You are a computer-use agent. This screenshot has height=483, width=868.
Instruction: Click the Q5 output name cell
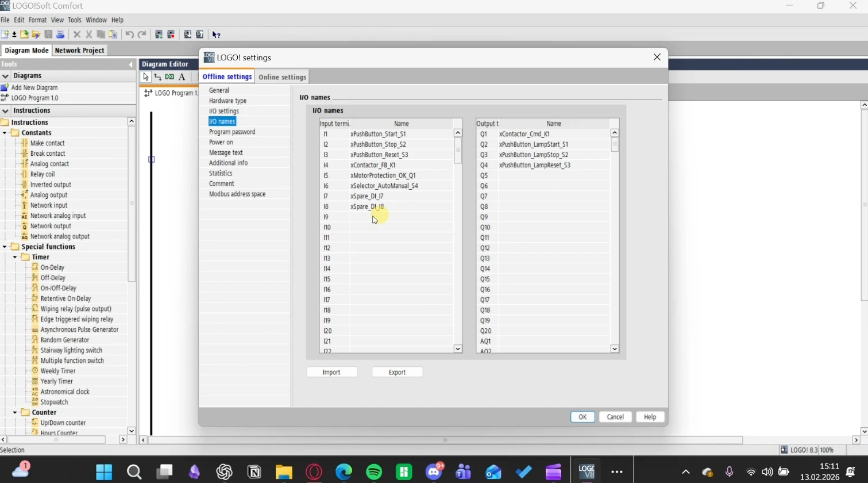pos(554,175)
